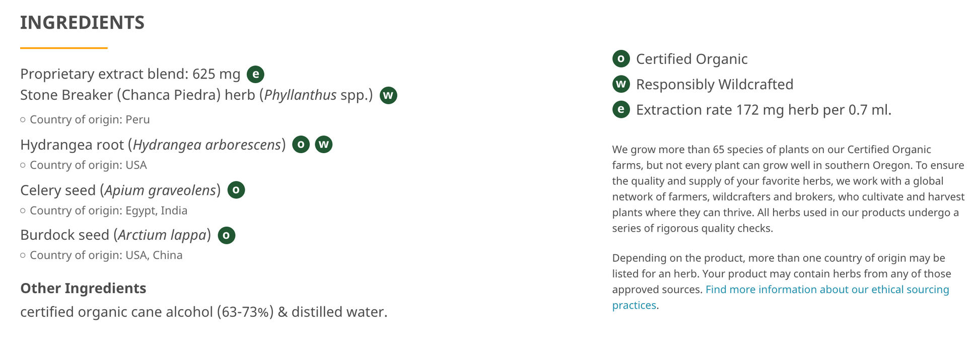Click the 'o' badge next to Celery seed
This screenshot has width=980, height=350.
236,190
